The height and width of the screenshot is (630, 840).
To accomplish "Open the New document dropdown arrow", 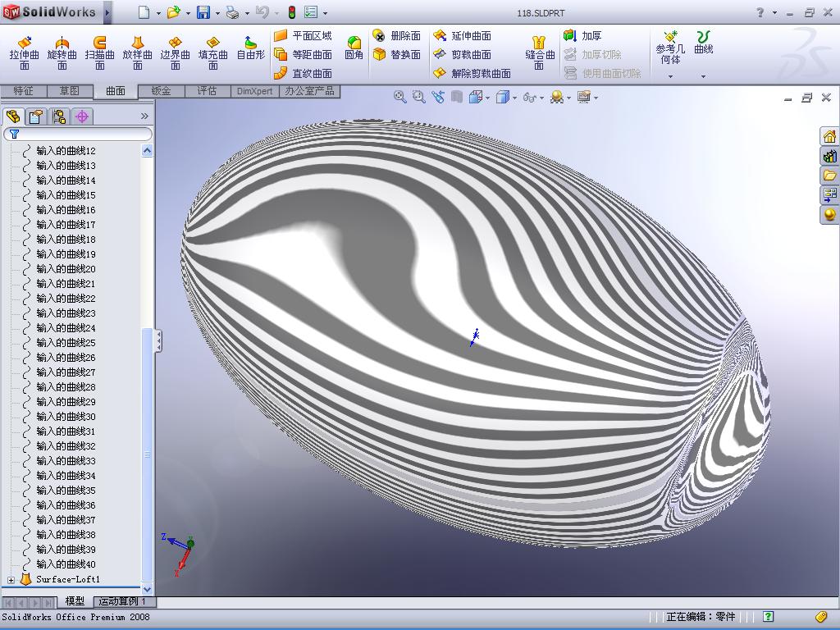I will [x=158, y=13].
